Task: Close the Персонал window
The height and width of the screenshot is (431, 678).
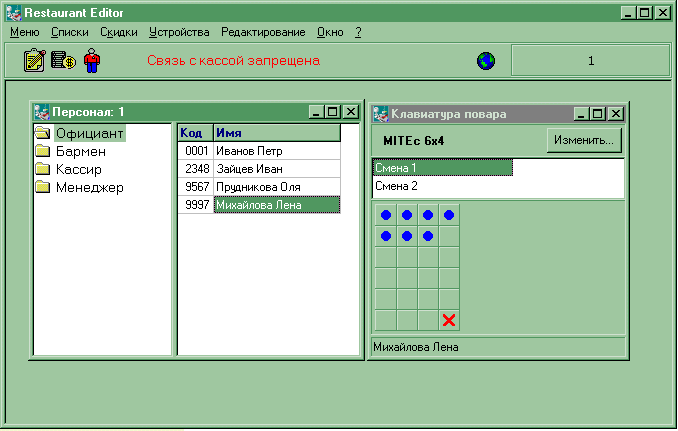Action: (x=351, y=112)
